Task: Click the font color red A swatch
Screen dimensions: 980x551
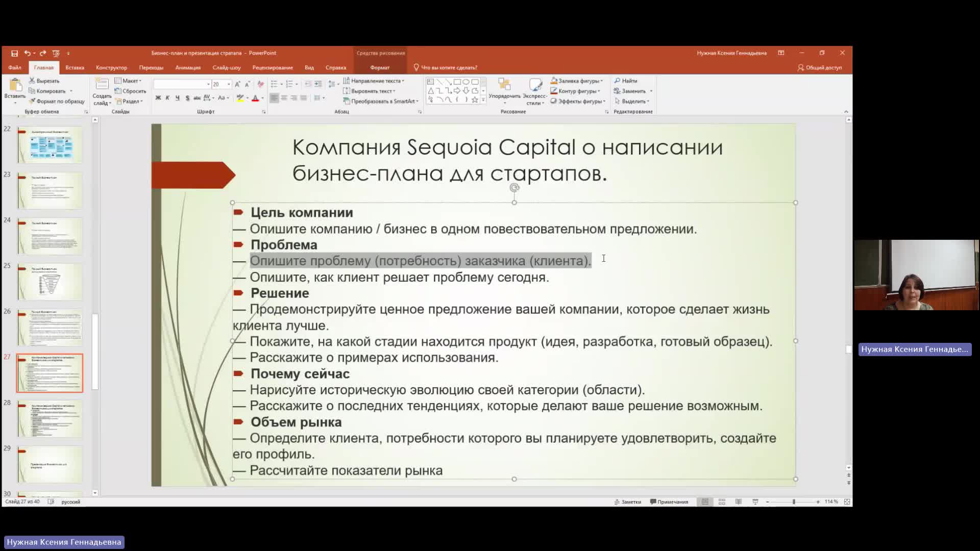Action: pos(255,98)
